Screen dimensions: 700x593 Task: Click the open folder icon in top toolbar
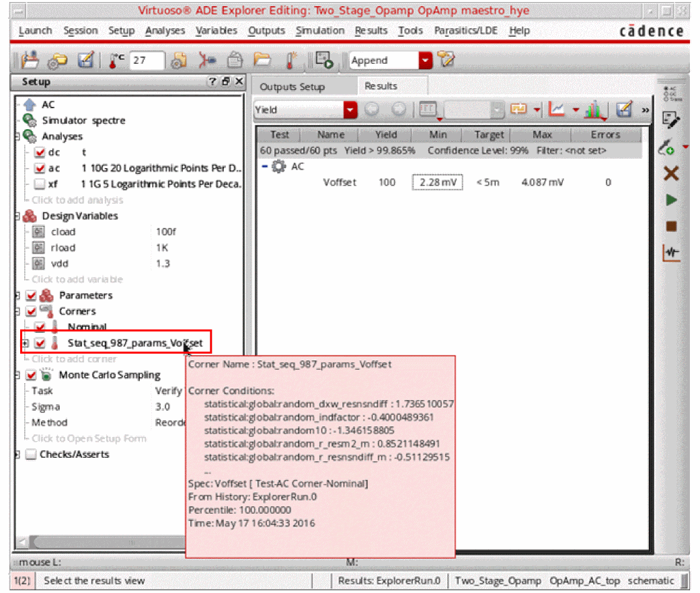point(262,60)
